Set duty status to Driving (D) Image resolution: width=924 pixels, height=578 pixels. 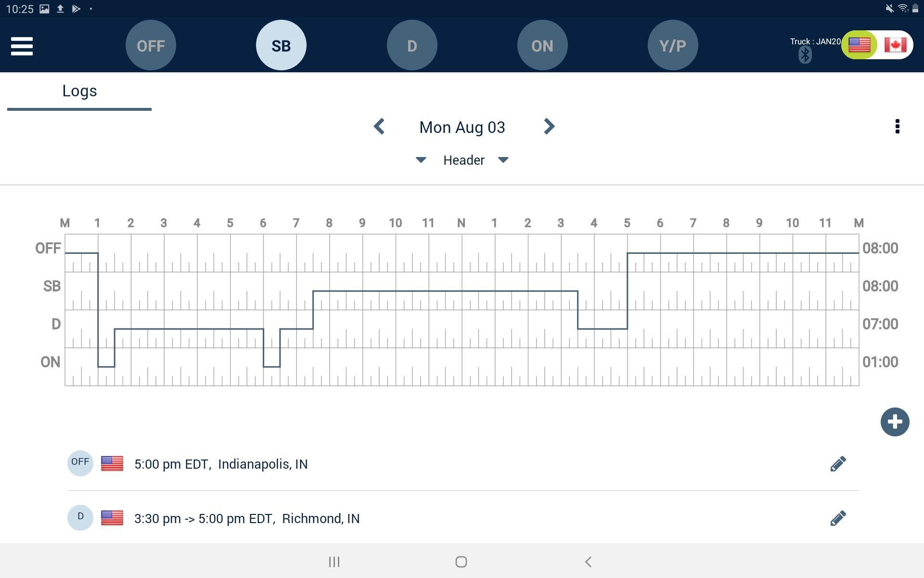pyautogui.click(x=412, y=45)
